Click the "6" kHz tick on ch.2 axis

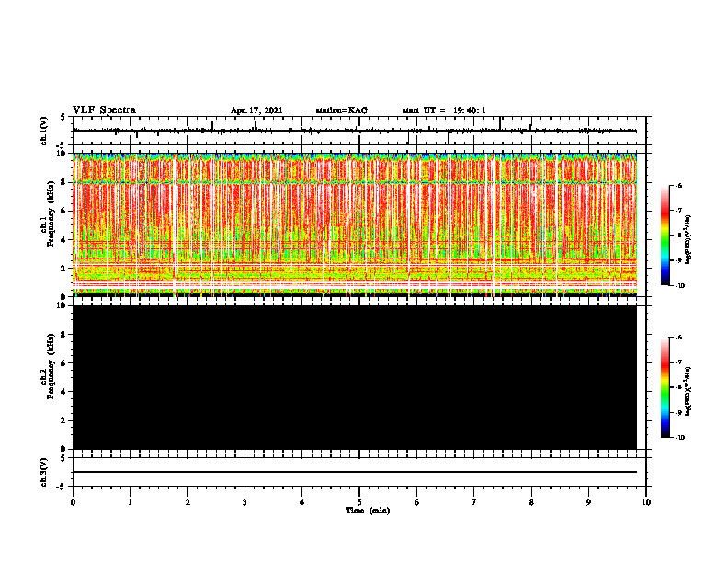coord(64,363)
